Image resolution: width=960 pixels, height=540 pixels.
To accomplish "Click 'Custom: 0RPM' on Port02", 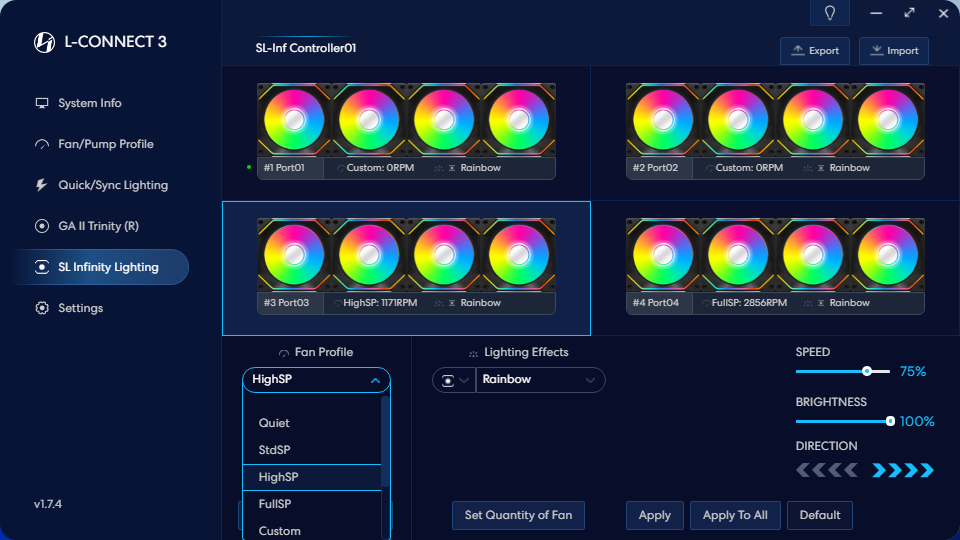I will pos(749,168).
